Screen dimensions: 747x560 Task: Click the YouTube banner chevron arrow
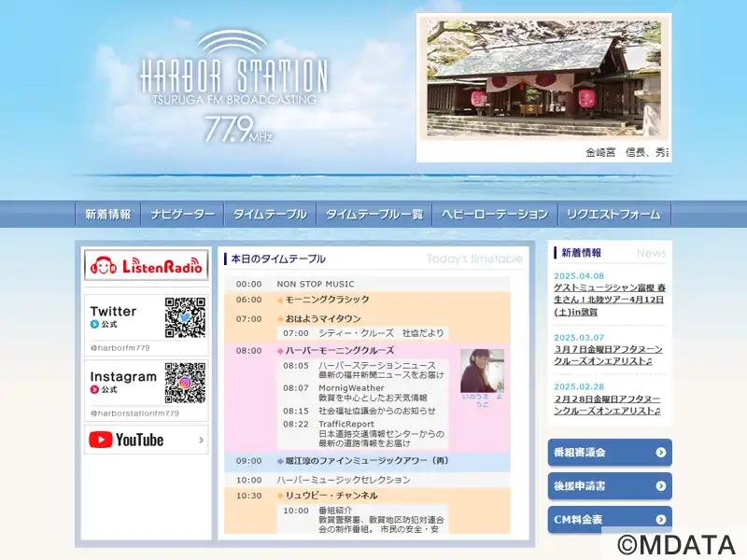coord(201,440)
